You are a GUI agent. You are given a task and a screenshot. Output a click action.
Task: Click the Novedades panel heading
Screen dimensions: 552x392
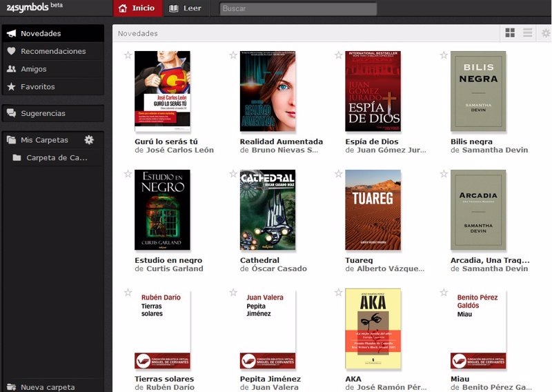[x=137, y=33]
